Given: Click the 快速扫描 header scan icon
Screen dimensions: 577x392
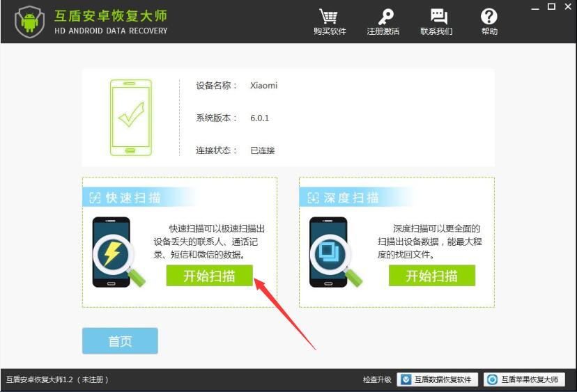Looking at the screenshot, I should click(x=95, y=198).
